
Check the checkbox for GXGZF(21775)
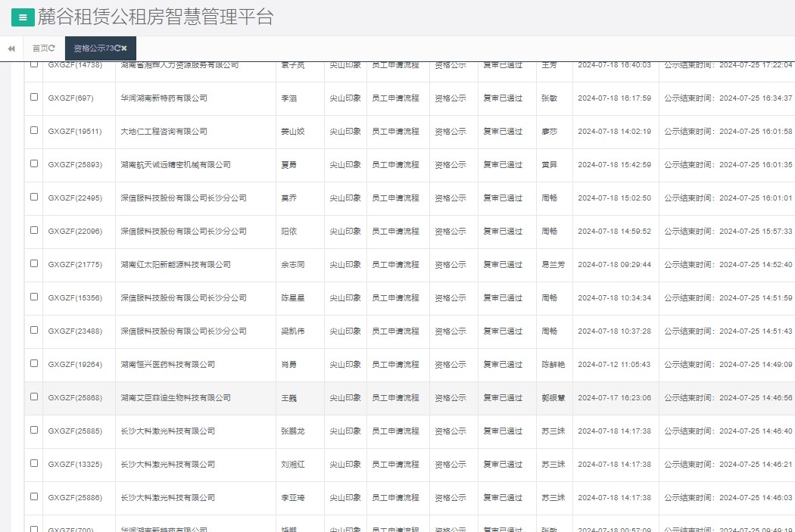pyautogui.click(x=33, y=264)
